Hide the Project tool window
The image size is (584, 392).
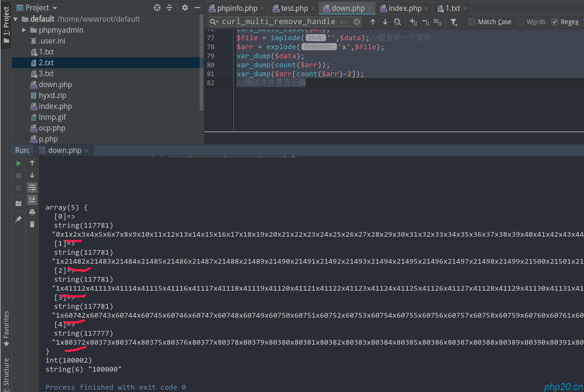pos(197,8)
